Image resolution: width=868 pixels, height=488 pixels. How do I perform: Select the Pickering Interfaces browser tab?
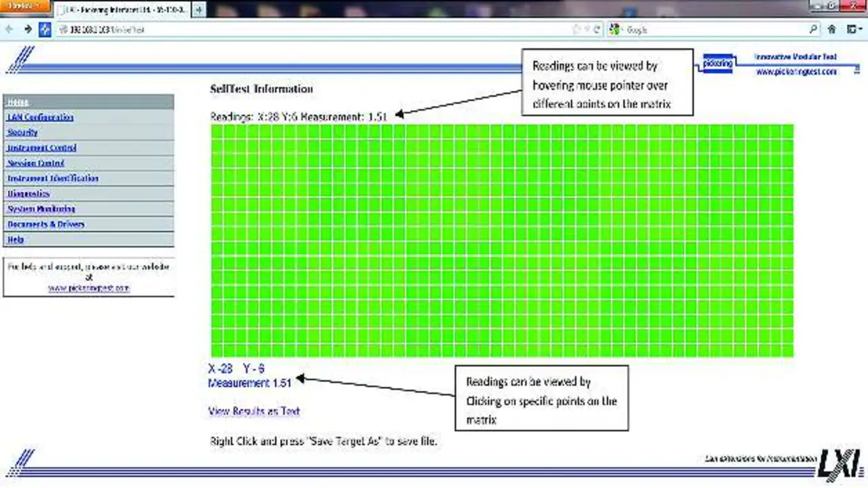pos(121,10)
